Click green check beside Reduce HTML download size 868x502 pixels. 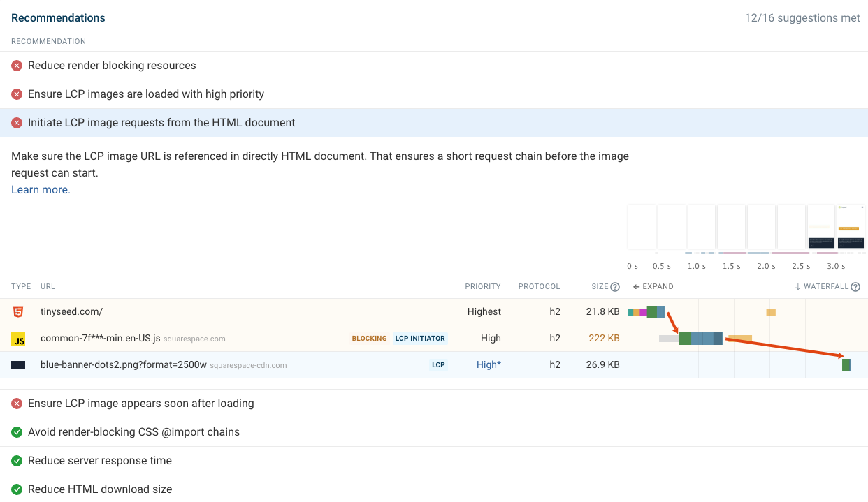tap(17, 489)
